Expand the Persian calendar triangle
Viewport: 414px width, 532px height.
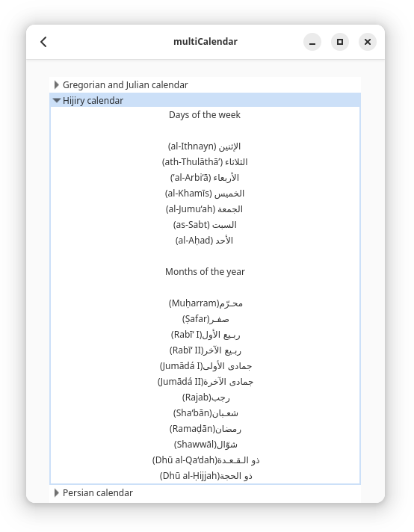tap(57, 492)
